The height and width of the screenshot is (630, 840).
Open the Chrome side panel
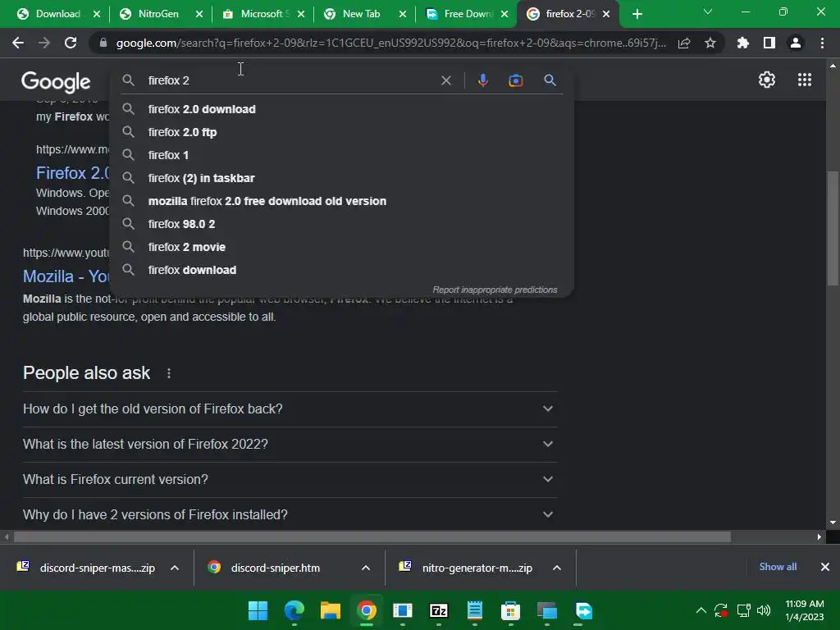pyautogui.click(x=769, y=43)
